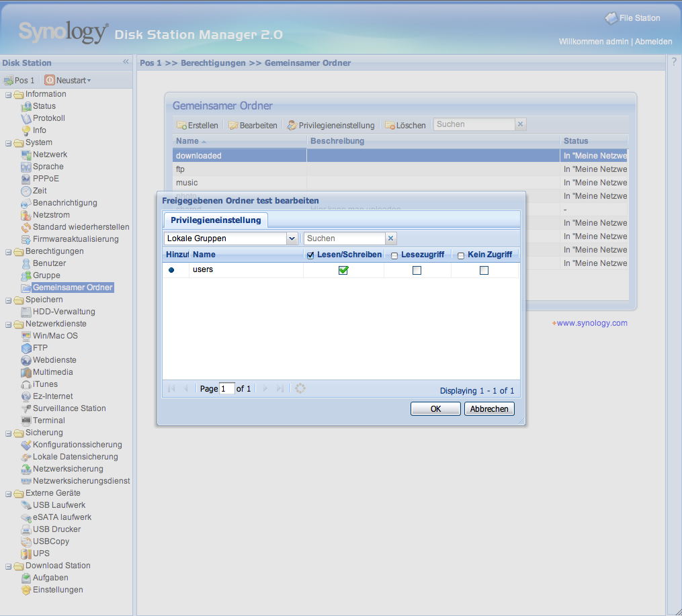682x616 pixels.
Task: Click the Abmelden logout link
Action: [x=653, y=42]
